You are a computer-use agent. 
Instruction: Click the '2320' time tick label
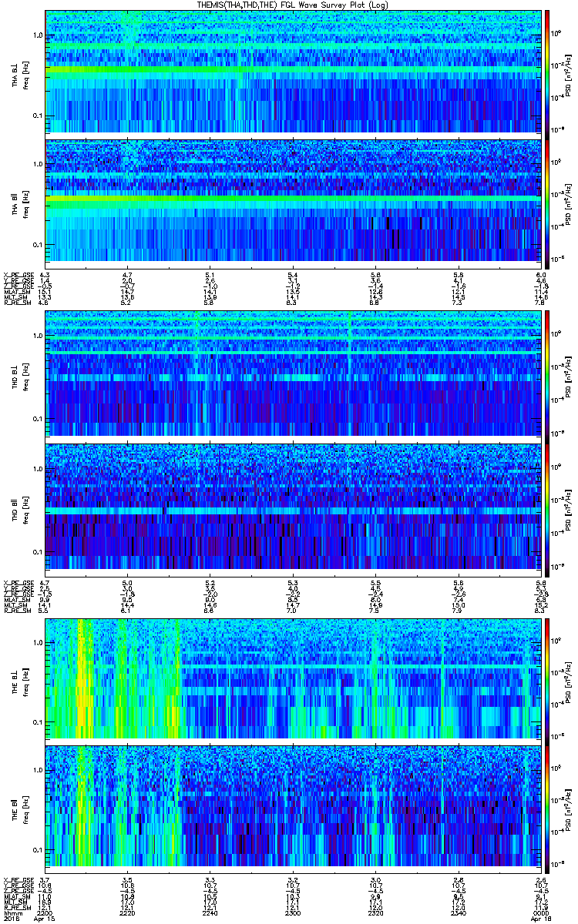[x=375, y=912]
